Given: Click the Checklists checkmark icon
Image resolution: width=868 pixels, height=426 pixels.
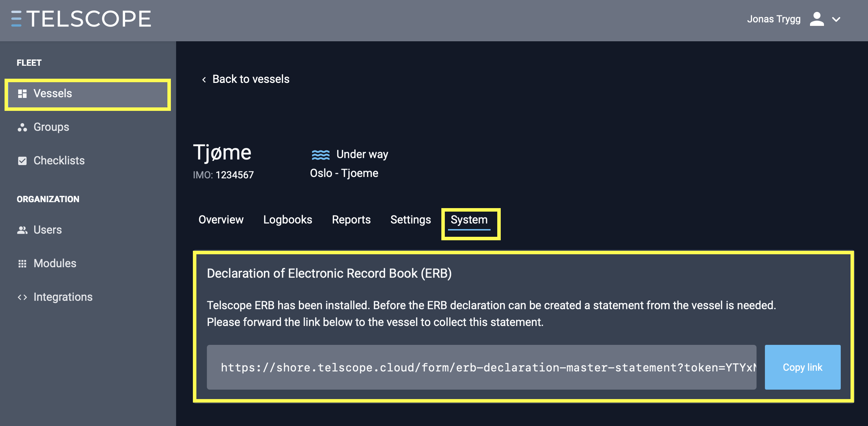Looking at the screenshot, I should coord(22,161).
